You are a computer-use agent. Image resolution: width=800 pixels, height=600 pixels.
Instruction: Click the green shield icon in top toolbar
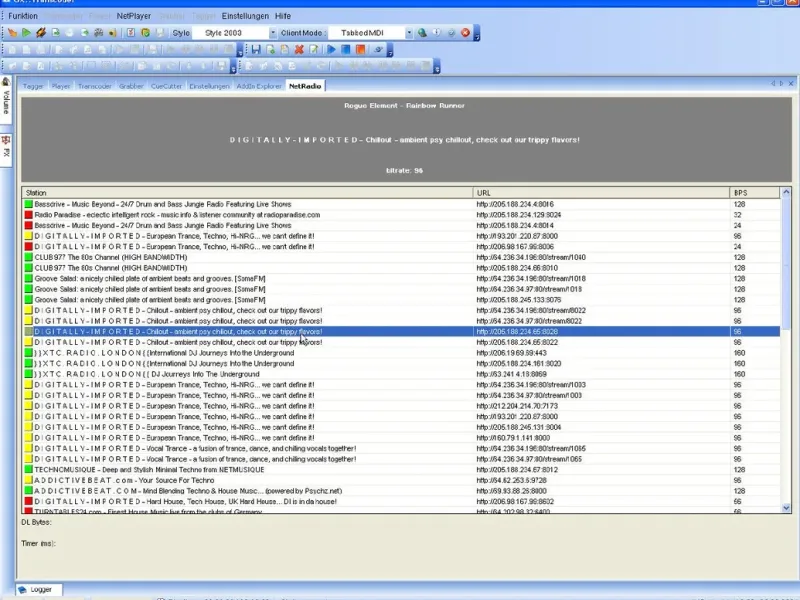tap(145, 33)
